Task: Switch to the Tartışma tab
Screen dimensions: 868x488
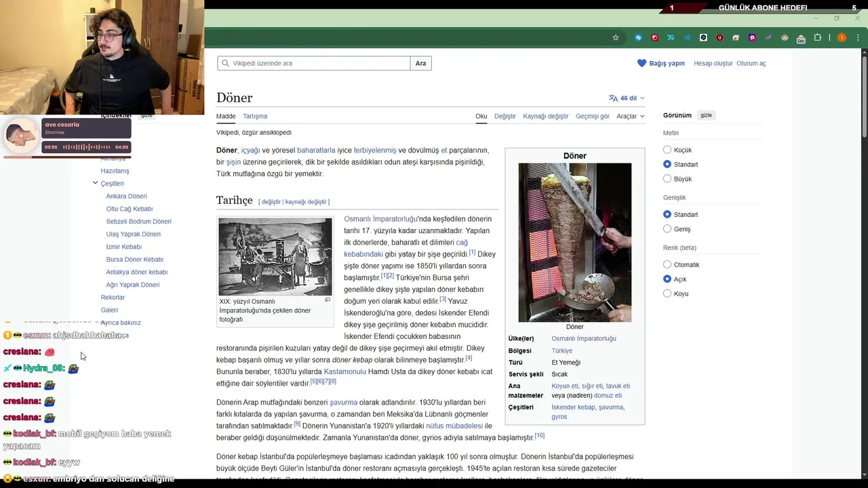Action: point(255,116)
